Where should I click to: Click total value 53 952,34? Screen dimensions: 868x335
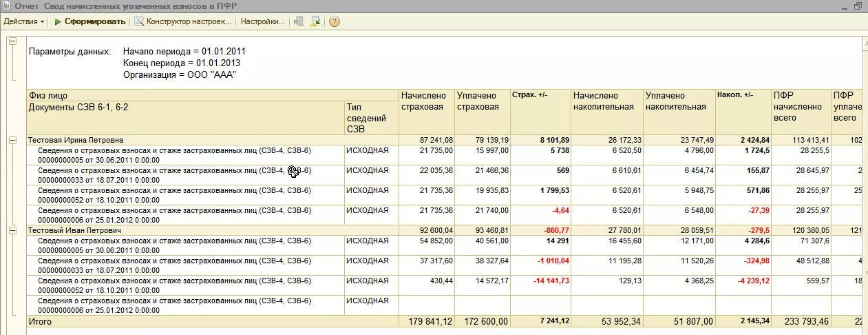click(622, 321)
